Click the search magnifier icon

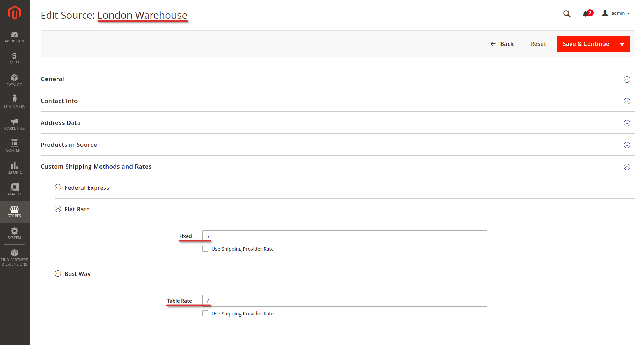(x=567, y=14)
